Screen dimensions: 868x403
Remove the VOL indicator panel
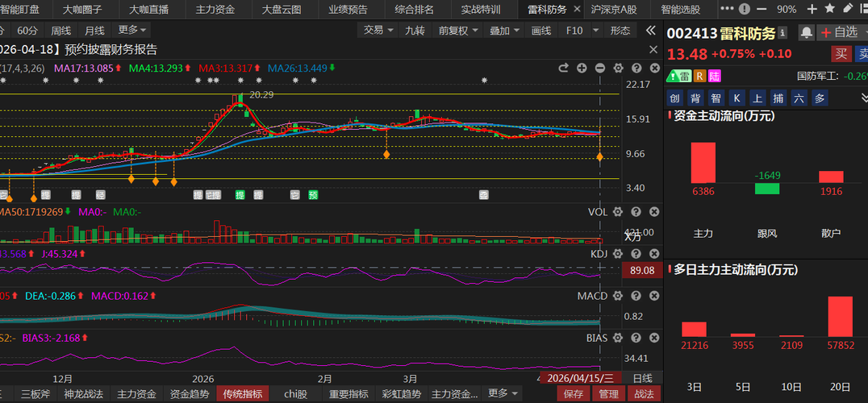tap(654, 212)
